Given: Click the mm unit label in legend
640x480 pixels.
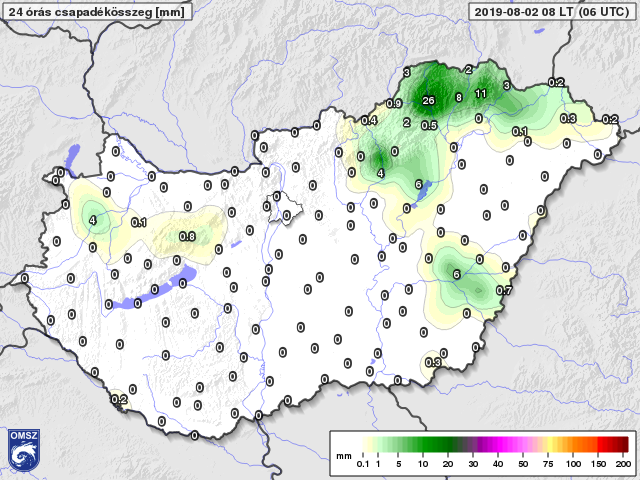Looking at the screenshot, I should [x=344, y=455].
